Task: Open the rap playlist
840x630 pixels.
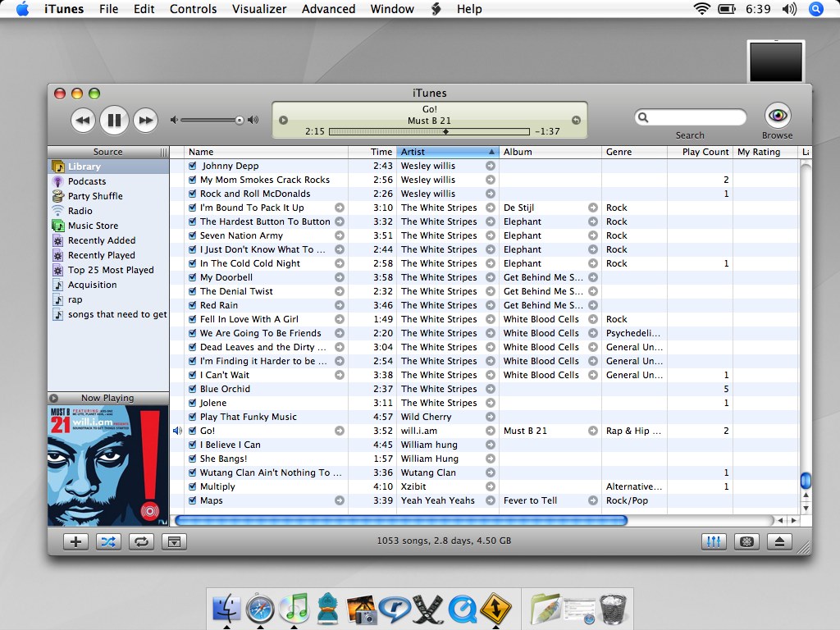Action: coord(109,299)
